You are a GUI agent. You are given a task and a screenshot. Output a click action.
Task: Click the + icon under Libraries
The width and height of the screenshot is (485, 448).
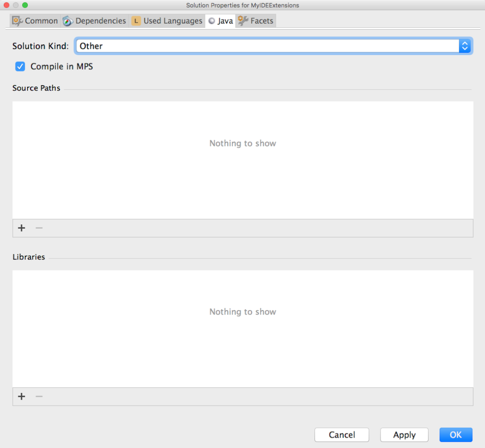[21, 396]
